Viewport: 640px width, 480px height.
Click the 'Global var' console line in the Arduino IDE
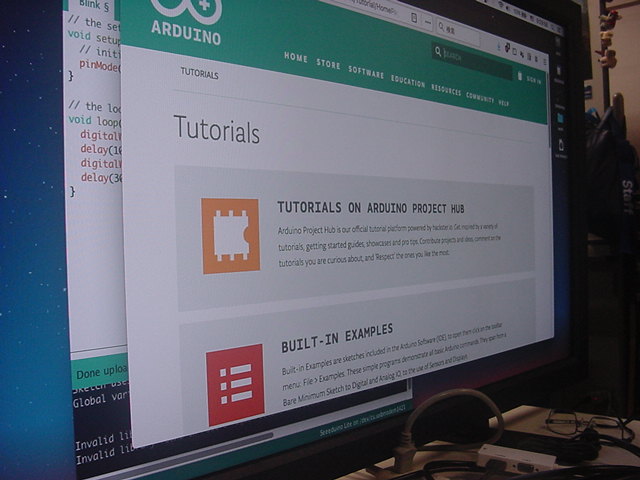click(102, 400)
